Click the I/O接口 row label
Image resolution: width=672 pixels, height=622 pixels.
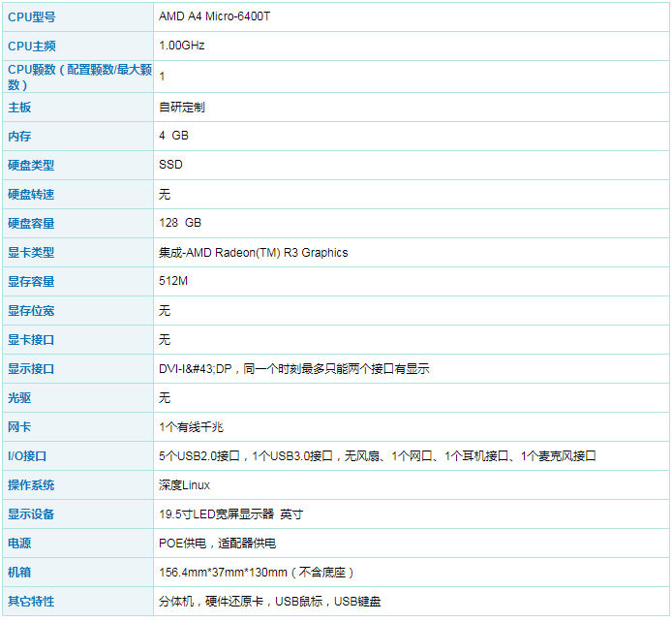coord(28,456)
